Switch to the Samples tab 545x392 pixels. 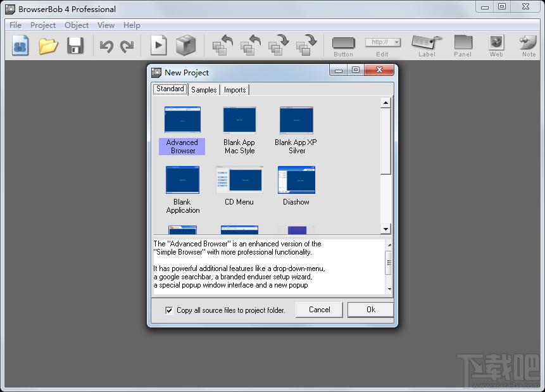[x=204, y=90]
